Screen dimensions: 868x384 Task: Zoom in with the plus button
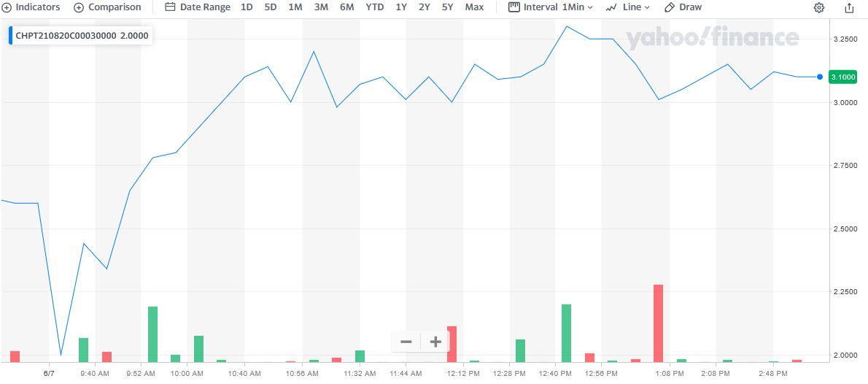(x=435, y=342)
